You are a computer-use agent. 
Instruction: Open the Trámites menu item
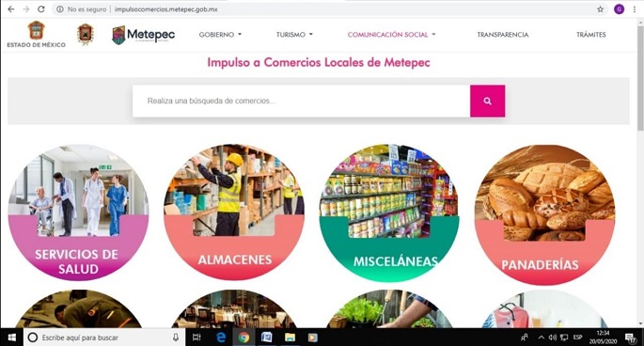point(590,35)
